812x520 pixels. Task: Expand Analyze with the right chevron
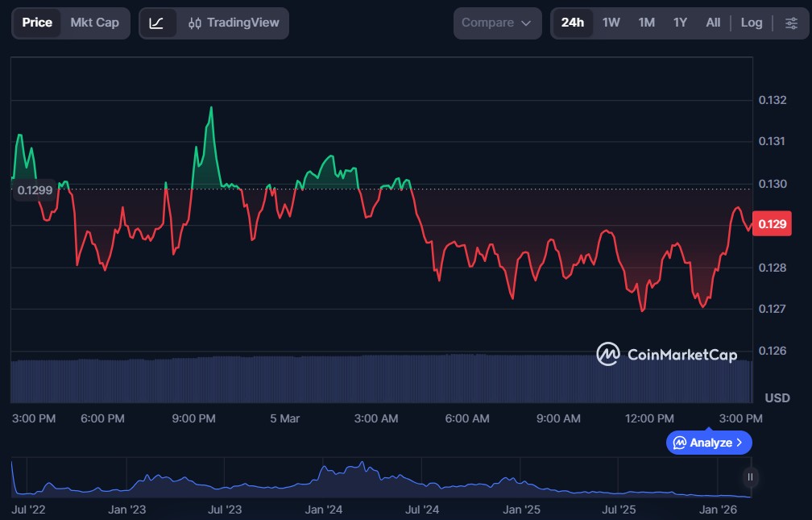[739, 443]
